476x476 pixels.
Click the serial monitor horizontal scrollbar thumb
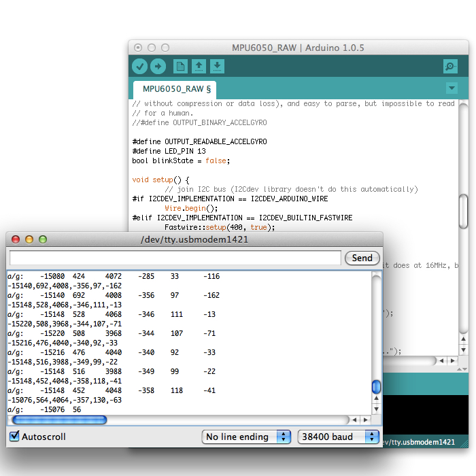[x=60, y=420]
